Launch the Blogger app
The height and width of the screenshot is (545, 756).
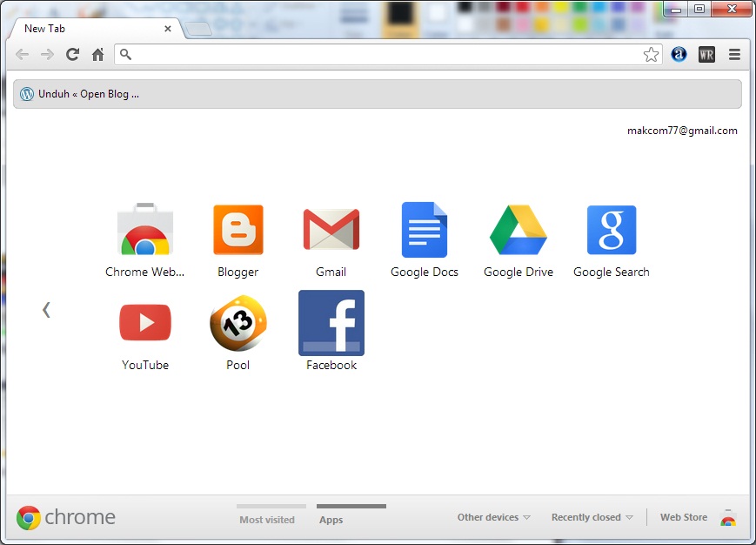(x=238, y=229)
